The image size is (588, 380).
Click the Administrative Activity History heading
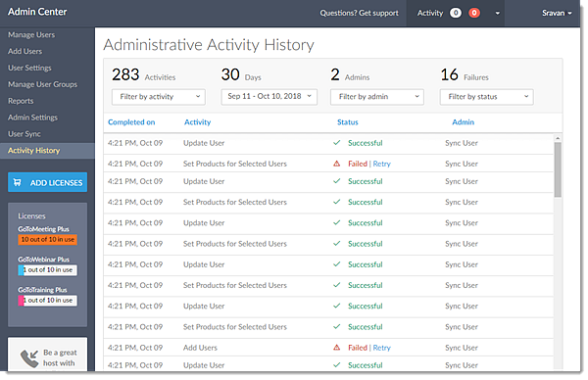[209, 45]
